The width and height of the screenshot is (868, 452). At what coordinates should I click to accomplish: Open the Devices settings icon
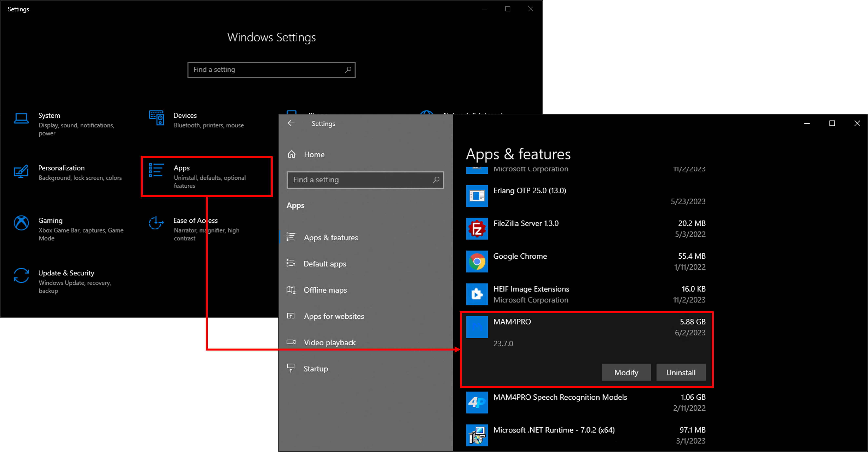click(x=156, y=118)
